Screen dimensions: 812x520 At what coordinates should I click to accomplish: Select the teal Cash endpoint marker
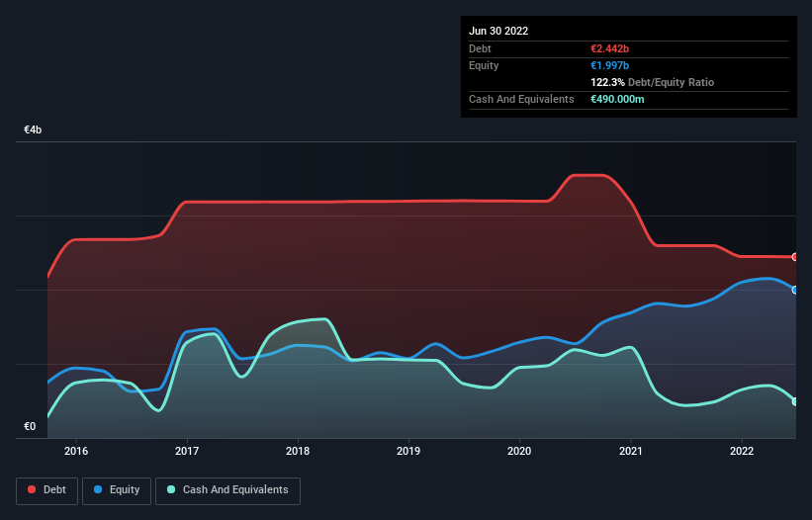[795, 401]
